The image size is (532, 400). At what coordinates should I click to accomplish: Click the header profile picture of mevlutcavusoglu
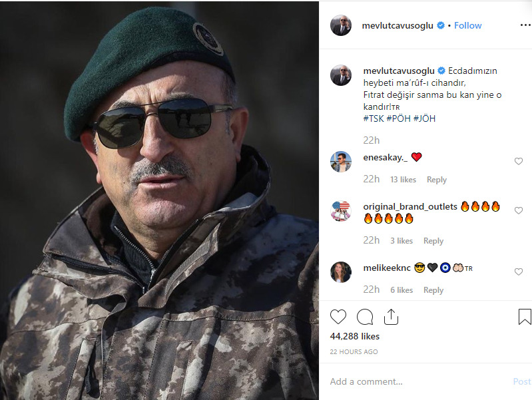341,25
